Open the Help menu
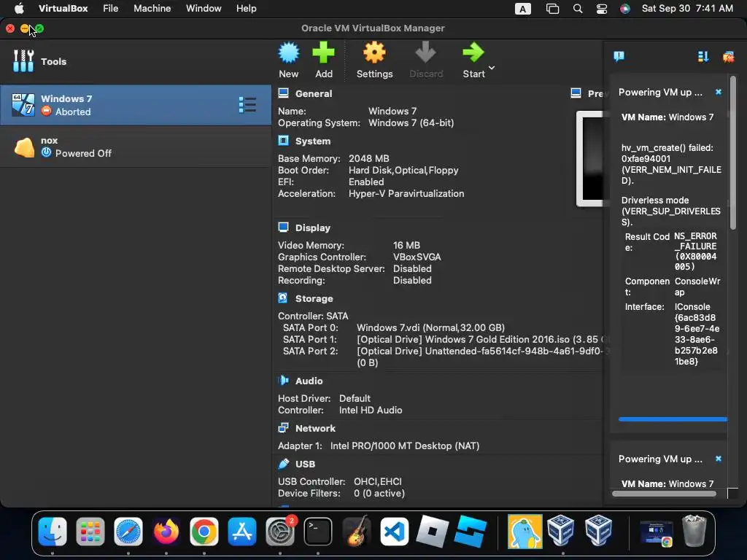The image size is (747, 560). point(247,9)
